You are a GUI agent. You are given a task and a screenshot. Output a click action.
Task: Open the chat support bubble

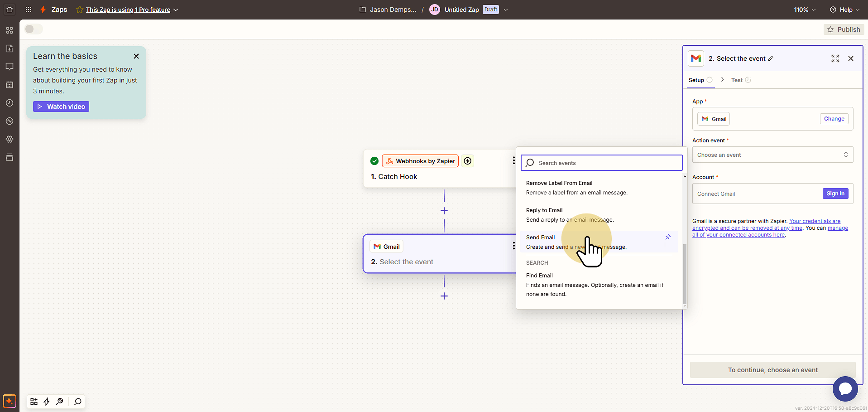845,389
